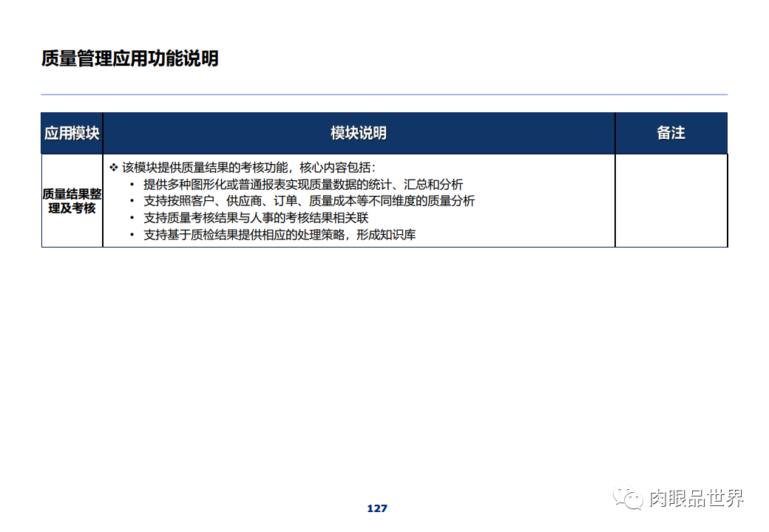Click the 备注 header cell

coord(671,133)
